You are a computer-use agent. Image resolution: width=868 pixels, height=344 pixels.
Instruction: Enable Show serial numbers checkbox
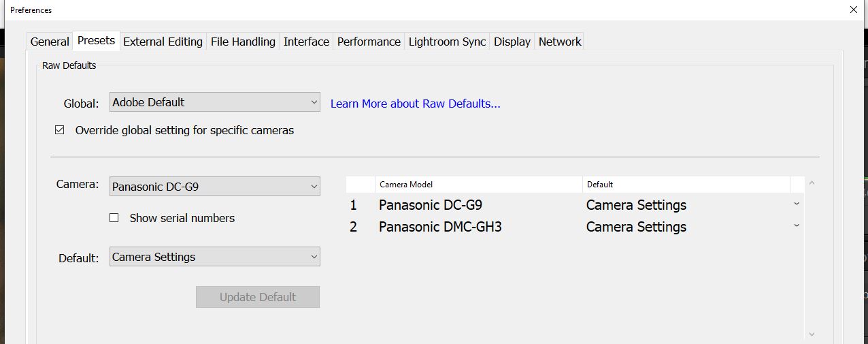114,218
